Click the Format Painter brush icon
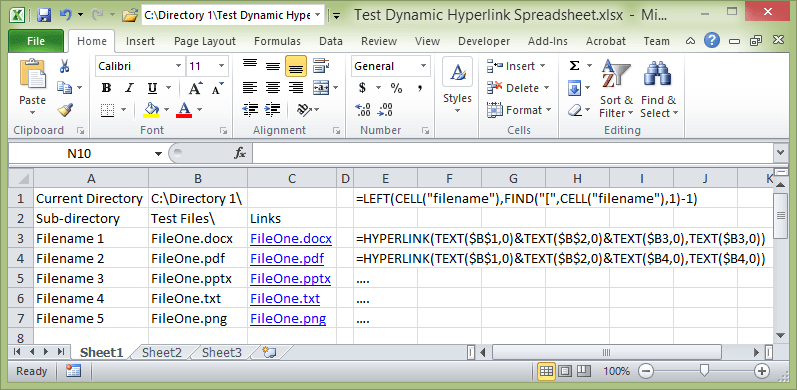The image size is (797, 390). (65, 109)
